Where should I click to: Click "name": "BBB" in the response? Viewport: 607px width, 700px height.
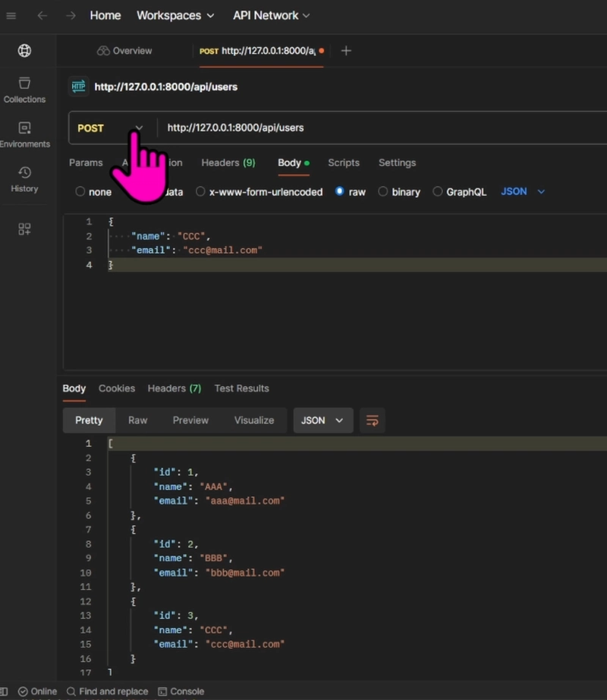point(193,559)
